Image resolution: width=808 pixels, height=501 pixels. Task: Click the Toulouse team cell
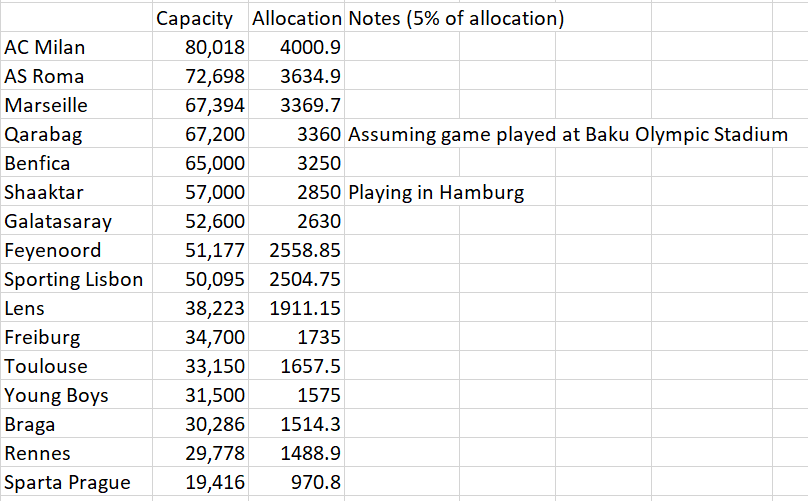click(76, 366)
